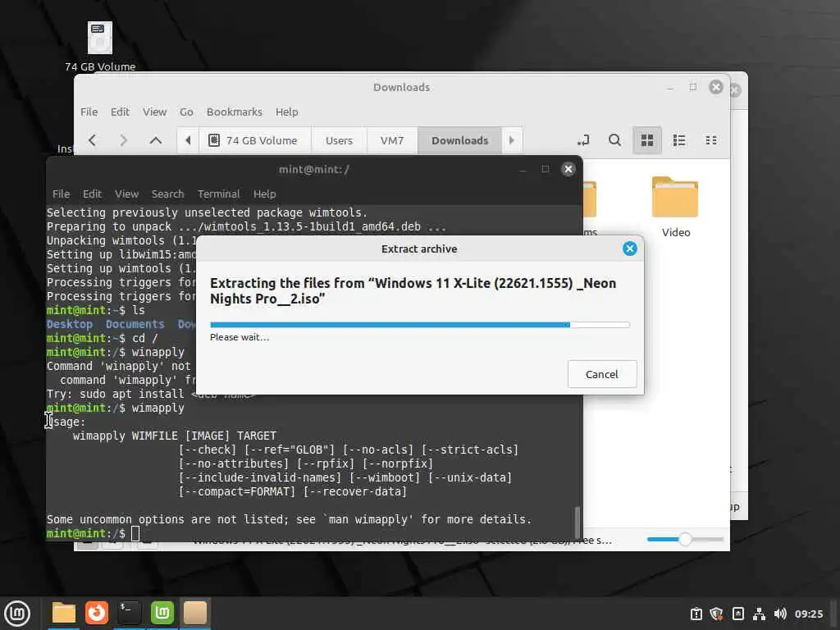The width and height of the screenshot is (840, 630).
Task: Open Help menu in Downloads window
Action: click(287, 112)
